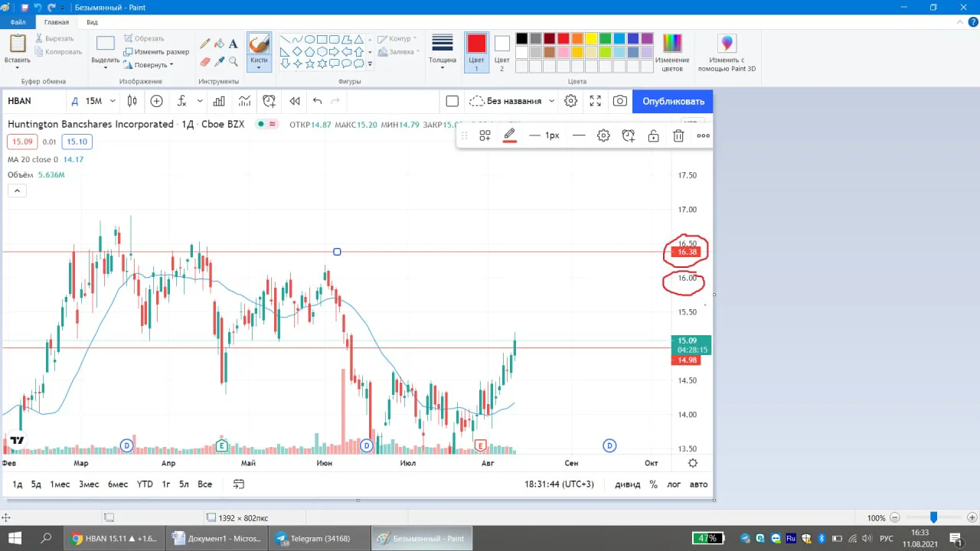The width and height of the screenshot is (980, 551).
Task: Choose the Five-point star shape
Action: coord(309,64)
